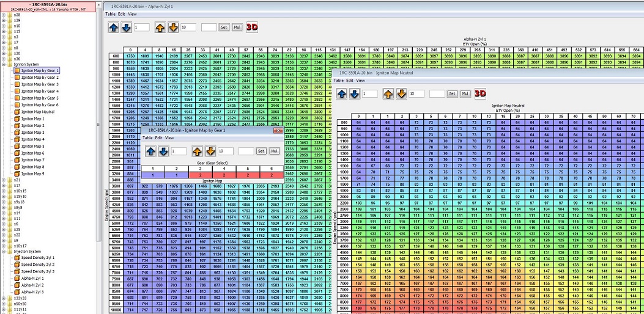Image resolution: width=644 pixels, height=314 pixels.
Task: Click blue up arrow in Igniton Map by Gear 1 window
Action: point(150,151)
